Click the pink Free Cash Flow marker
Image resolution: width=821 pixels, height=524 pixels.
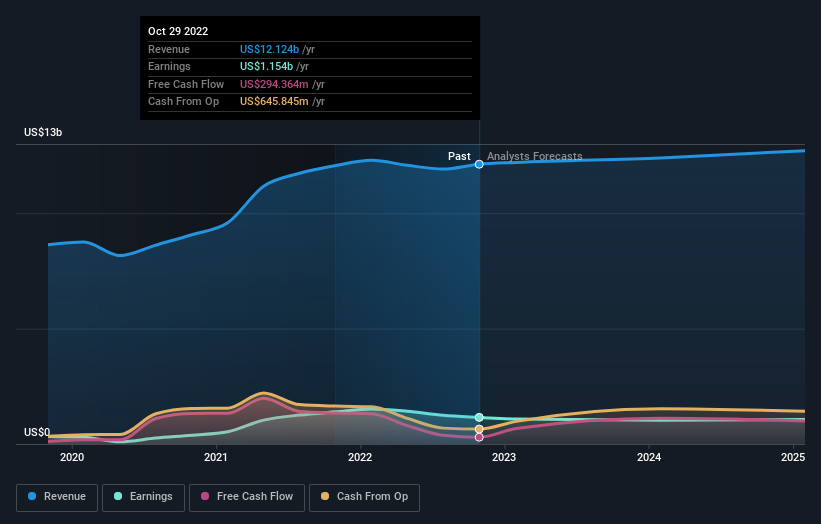(x=479, y=437)
